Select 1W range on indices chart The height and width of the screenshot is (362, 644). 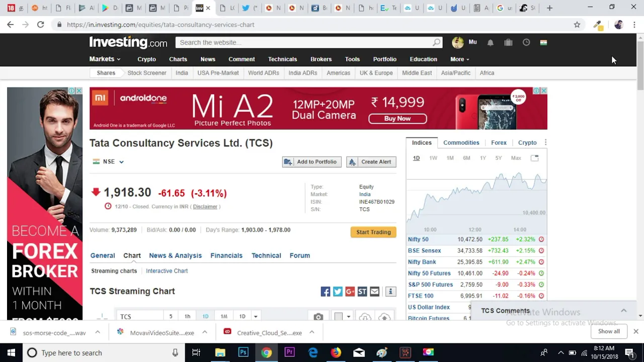433,158
